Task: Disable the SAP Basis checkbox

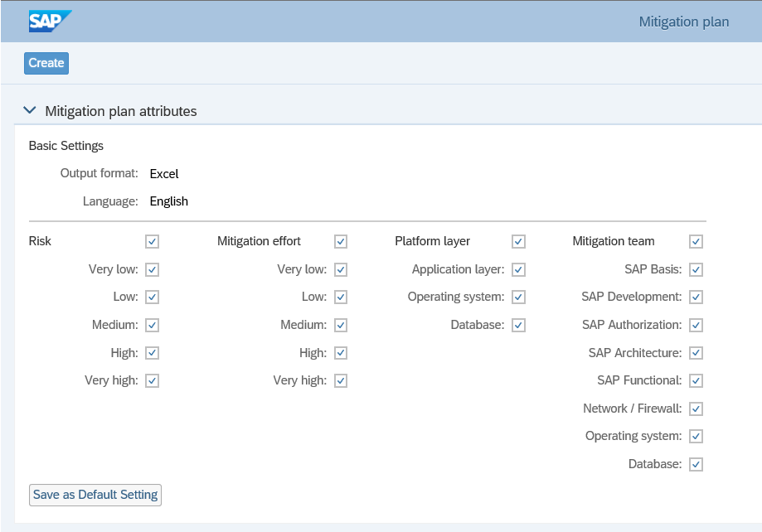Action: click(x=696, y=269)
